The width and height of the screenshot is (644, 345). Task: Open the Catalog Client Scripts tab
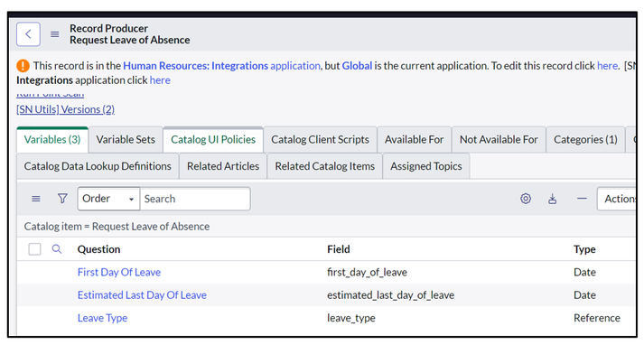(320, 140)
